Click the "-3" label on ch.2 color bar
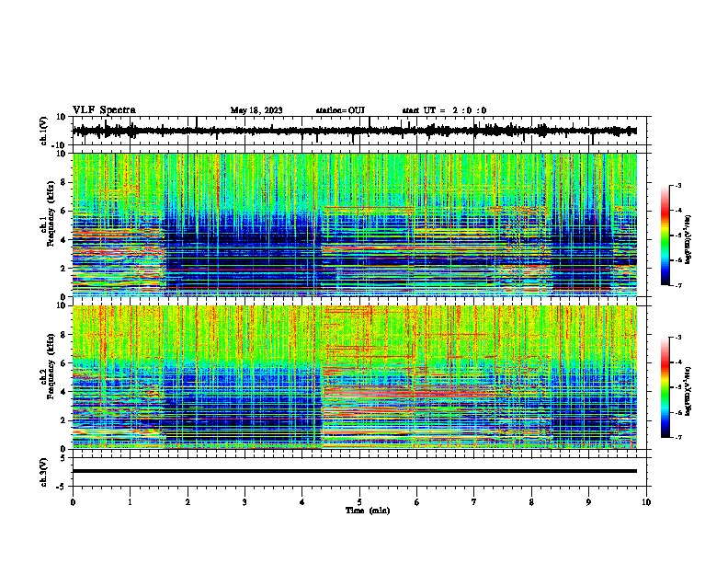 [677, 338]
